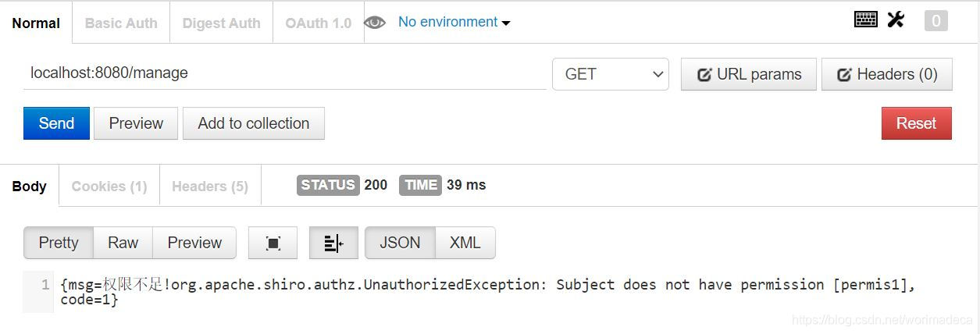Toggle line wrap icon button
This screenshot has width=980, height=334.
[333, 243]
